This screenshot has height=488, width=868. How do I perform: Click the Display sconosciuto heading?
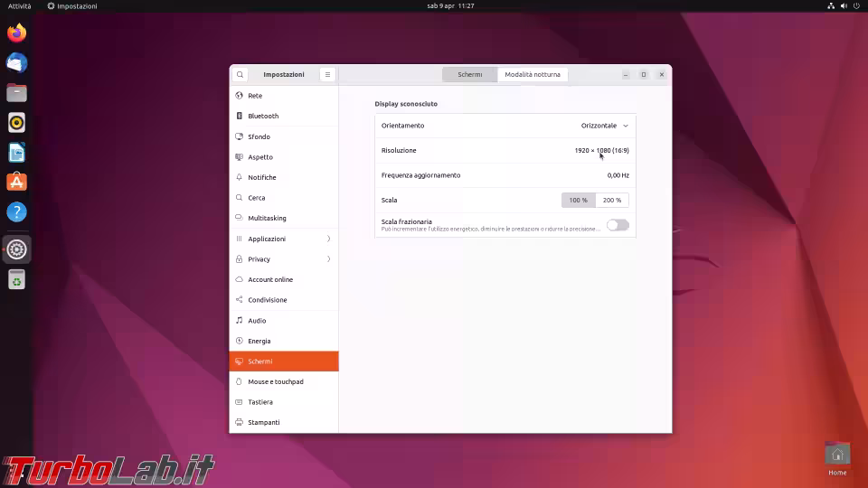(406, 104)
